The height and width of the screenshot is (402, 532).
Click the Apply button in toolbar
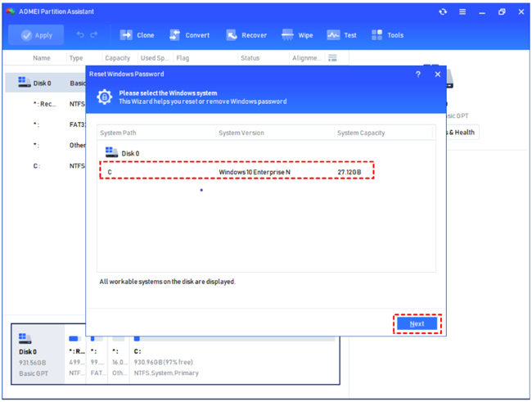tap(36, 35)
